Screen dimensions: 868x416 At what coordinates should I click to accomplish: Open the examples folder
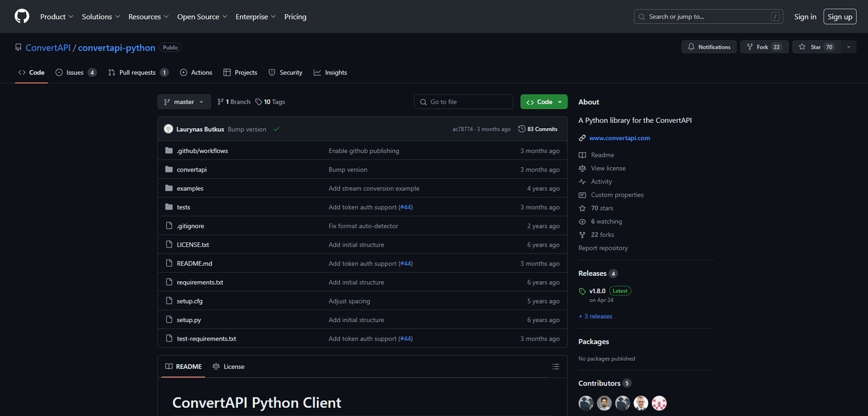190,188
